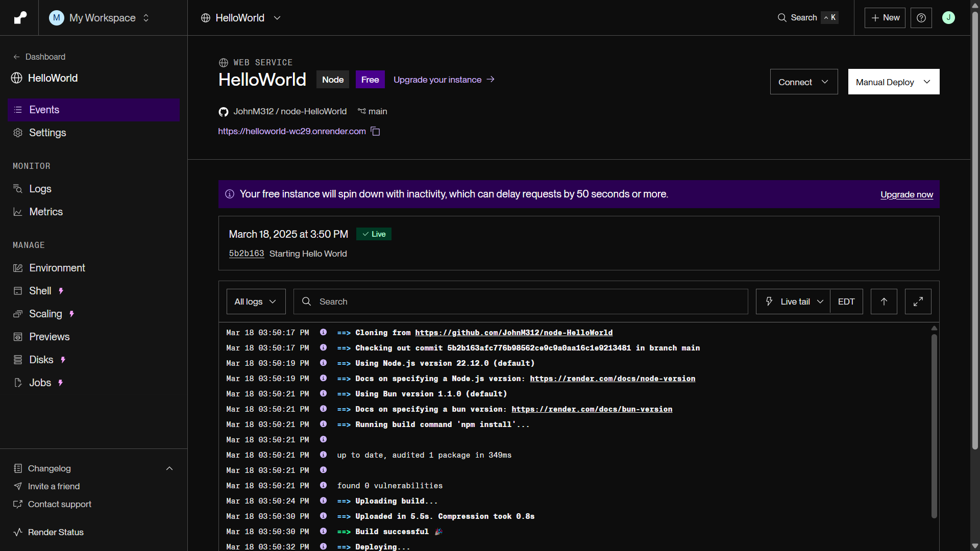Select HelloWorld in the sidebar
This screenshot has height=551, width=980.
click(45, 78)
